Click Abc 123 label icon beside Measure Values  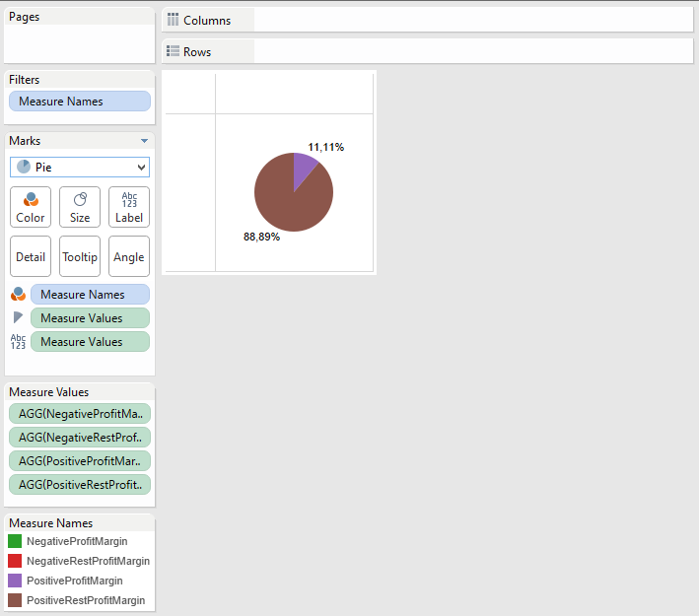[18, 341]
